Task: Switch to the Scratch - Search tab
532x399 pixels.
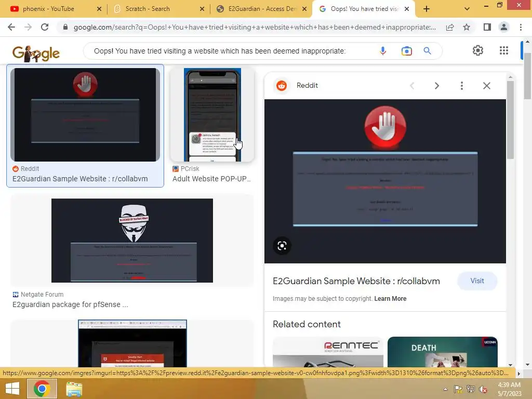Action: point(148,9)
